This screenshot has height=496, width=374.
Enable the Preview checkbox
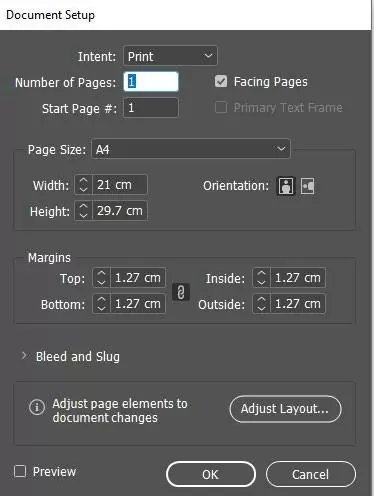(20, 471)
